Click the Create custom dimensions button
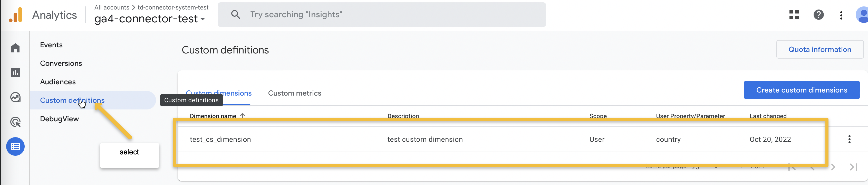This screenshot has width=868, height=185. pos(801,90)
